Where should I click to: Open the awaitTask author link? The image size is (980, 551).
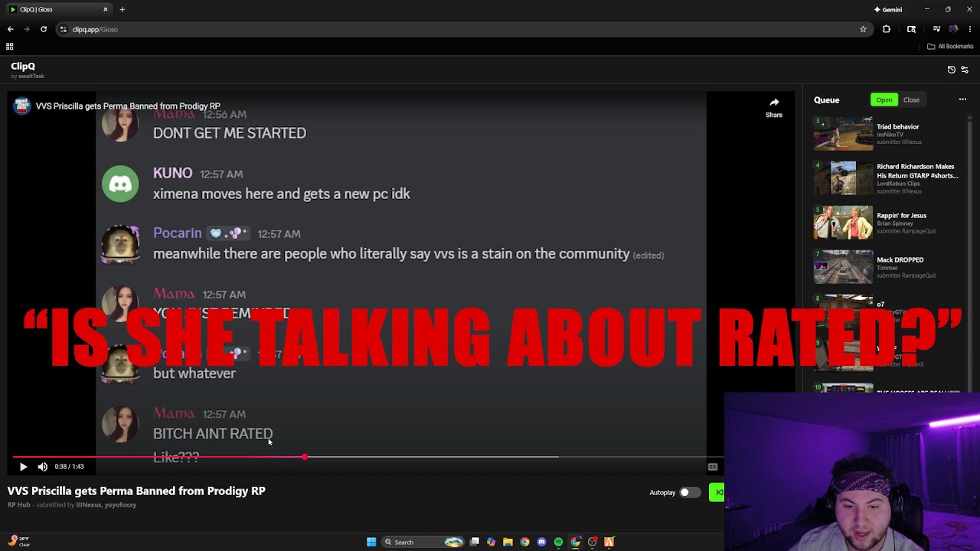pos(32,76)
